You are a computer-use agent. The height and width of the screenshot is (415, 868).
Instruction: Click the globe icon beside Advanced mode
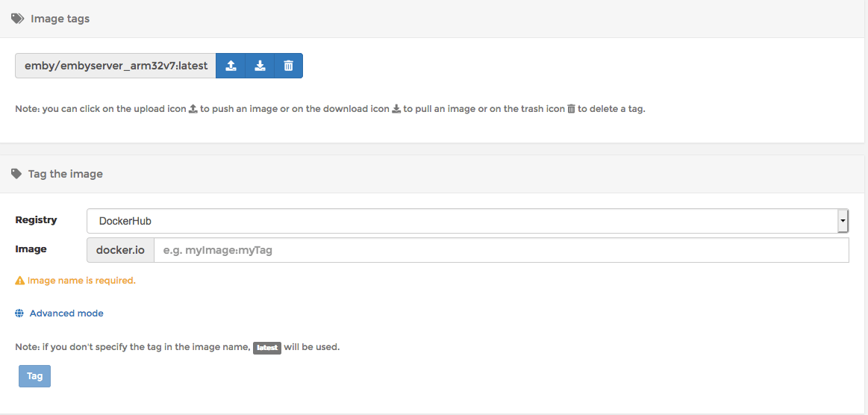pos(19,313)
